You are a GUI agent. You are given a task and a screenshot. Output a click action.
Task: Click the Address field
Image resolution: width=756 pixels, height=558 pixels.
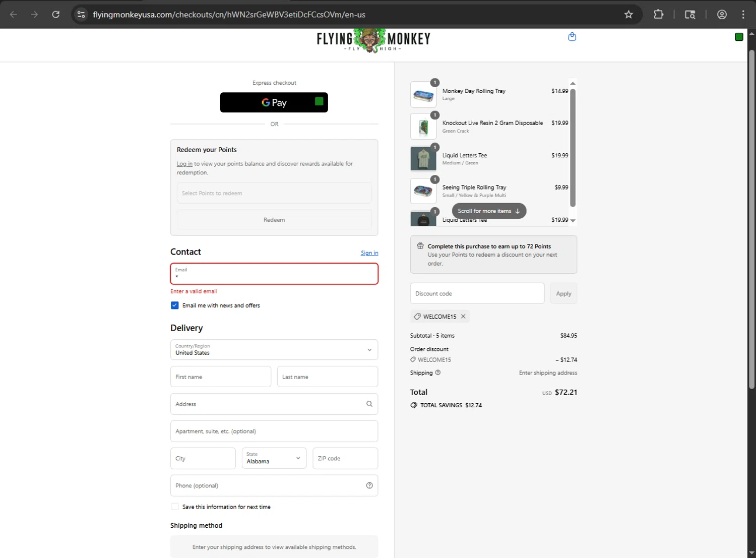[274, 404]
